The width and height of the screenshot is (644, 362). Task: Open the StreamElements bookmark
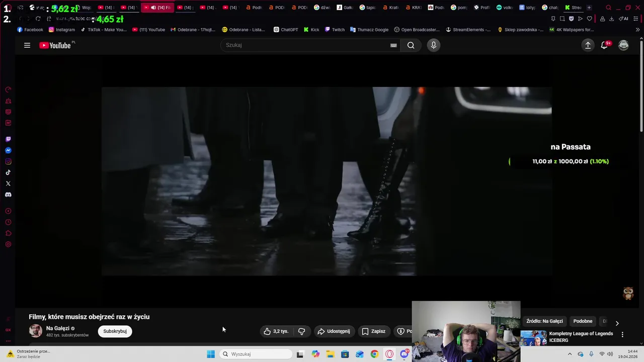click(x=468, y=30)
